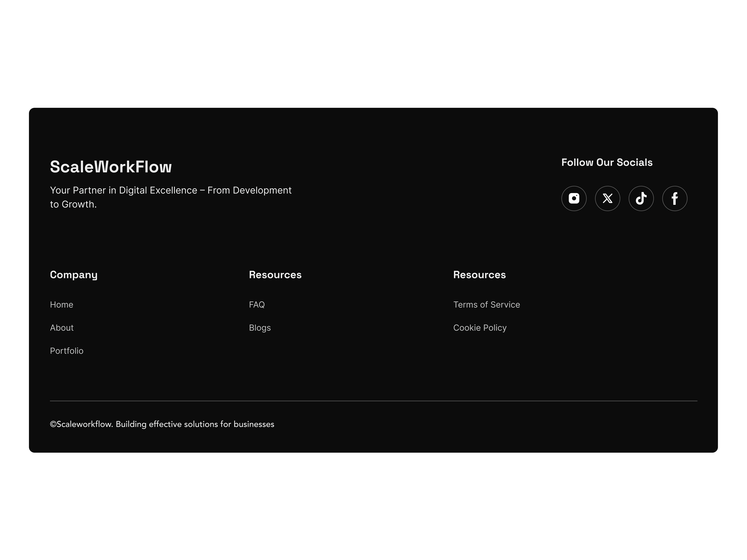The image size is (747, 560).
Task: Open the About footer link
Action: 62,328
